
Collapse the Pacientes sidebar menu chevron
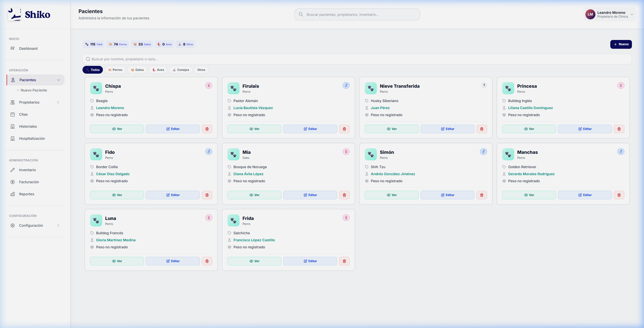tap(58, 80)
